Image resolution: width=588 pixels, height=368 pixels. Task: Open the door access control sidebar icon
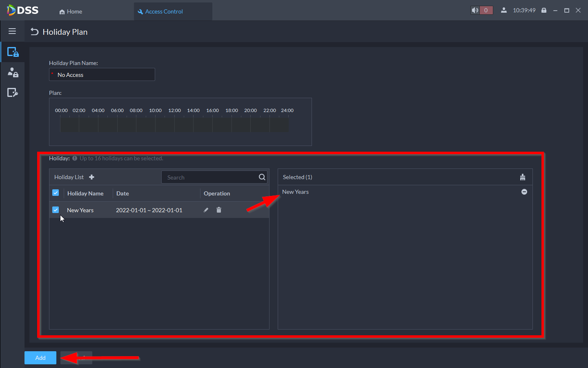[13, 52]
